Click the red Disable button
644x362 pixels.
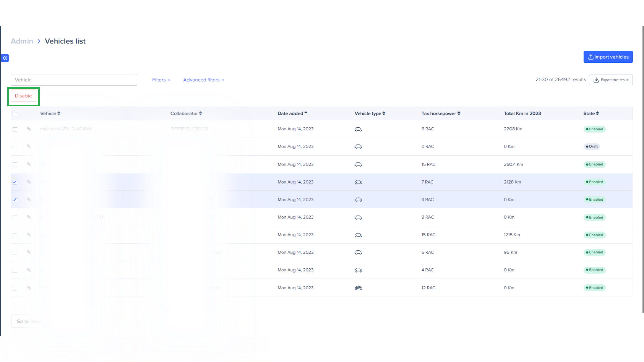point(23,96)
